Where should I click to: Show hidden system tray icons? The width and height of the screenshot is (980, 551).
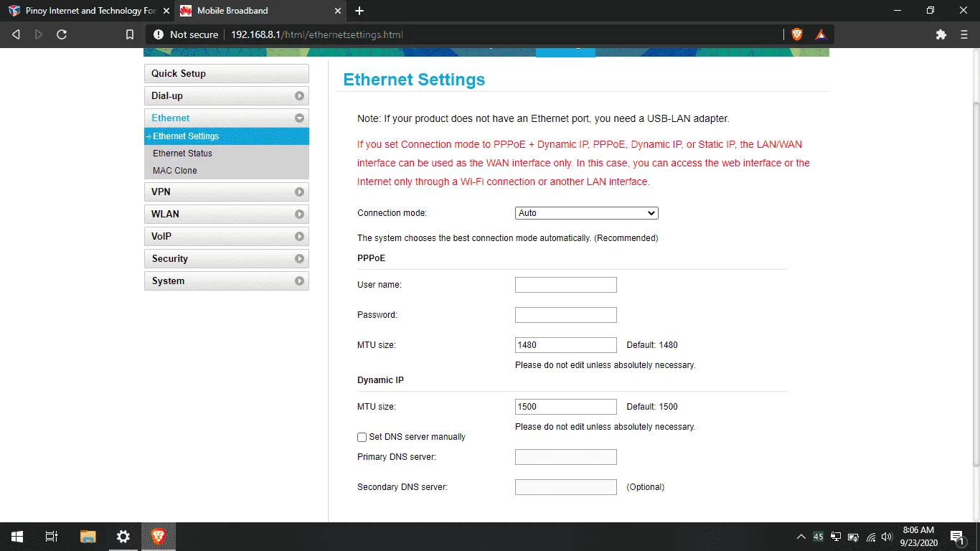[x=801, y=537]
